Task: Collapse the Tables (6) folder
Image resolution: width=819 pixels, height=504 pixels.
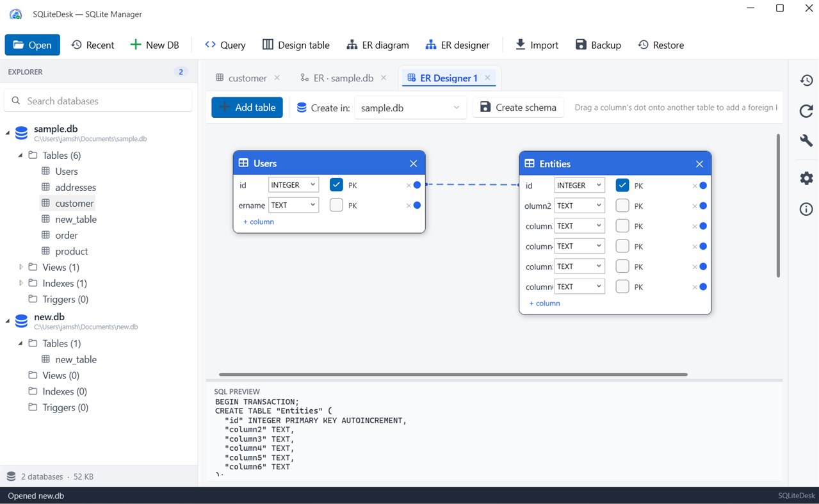Action: (20, 155)
